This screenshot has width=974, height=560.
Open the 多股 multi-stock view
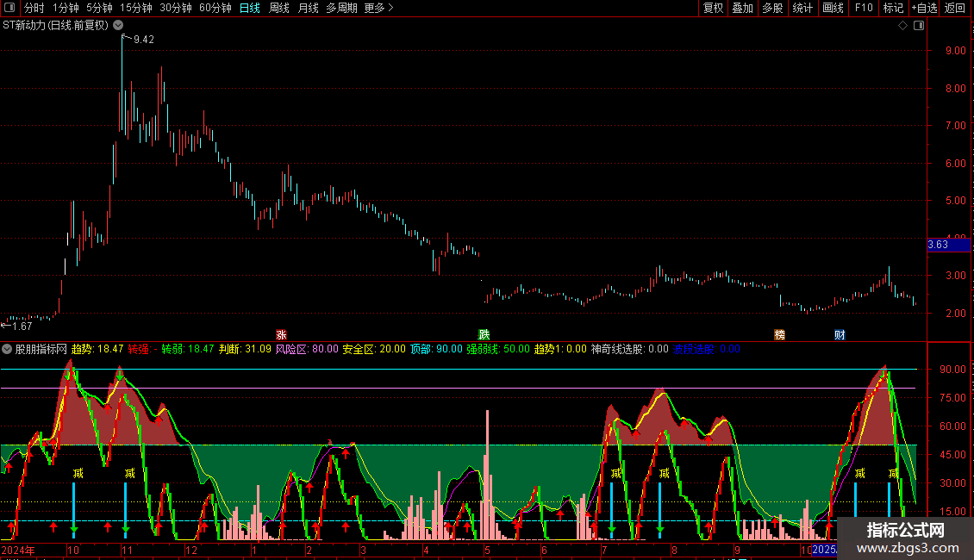pos(772,8)
